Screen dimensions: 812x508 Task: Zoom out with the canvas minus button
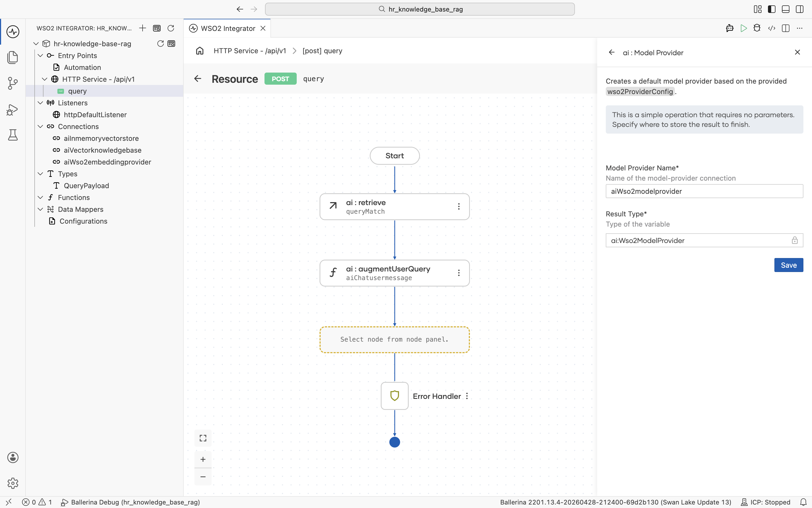(x=203, y=477)
